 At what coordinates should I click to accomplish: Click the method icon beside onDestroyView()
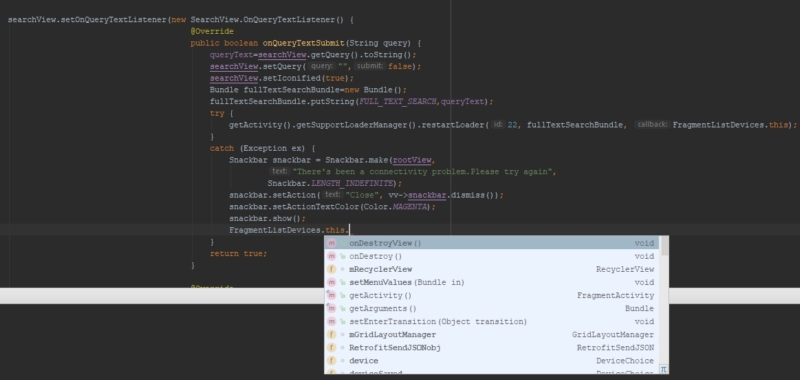332,243
